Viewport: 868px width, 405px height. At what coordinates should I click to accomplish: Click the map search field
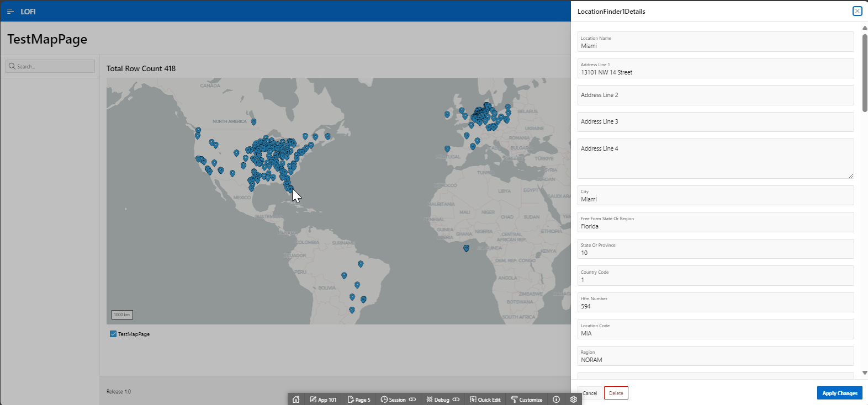pyautogui.click(x=50, y=66)
